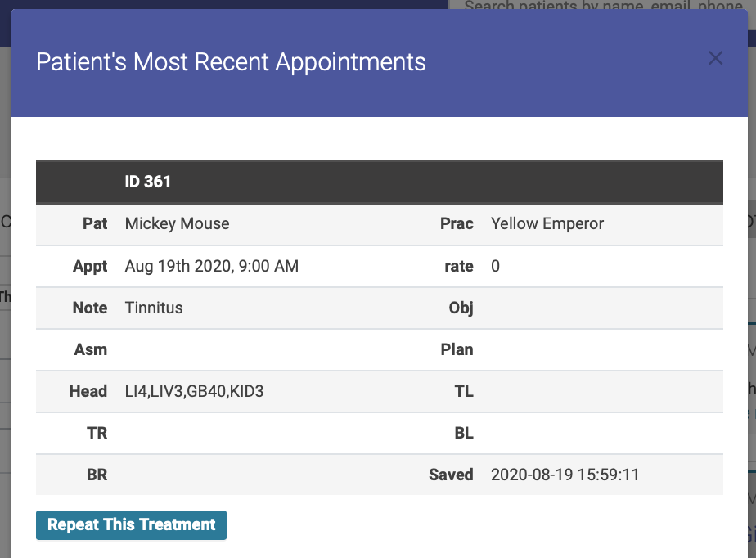
Task: Click the Repeat This Treatment button
Action: click(131, 524)
